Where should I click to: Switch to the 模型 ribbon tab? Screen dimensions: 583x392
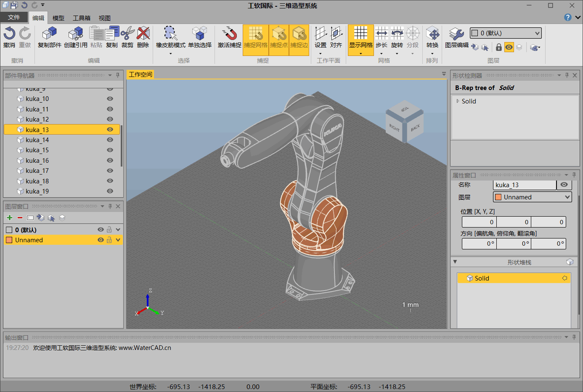pyautogui.click(x=58, y=18)
